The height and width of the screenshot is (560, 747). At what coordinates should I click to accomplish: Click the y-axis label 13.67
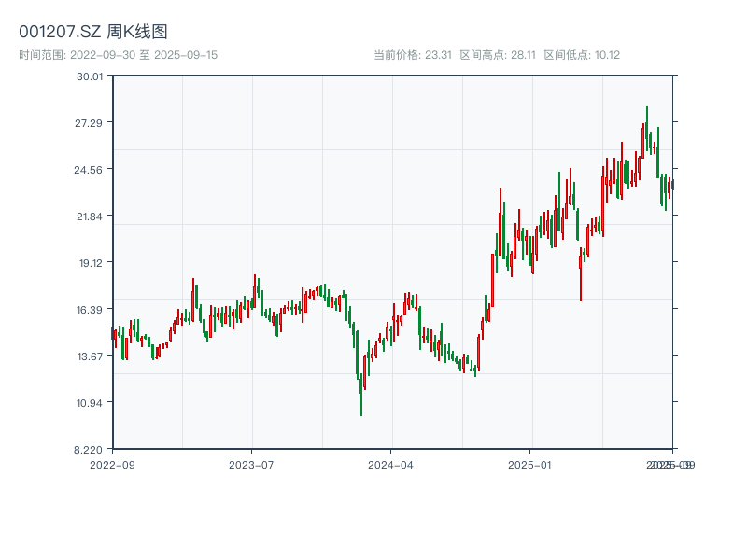[90, 357]
